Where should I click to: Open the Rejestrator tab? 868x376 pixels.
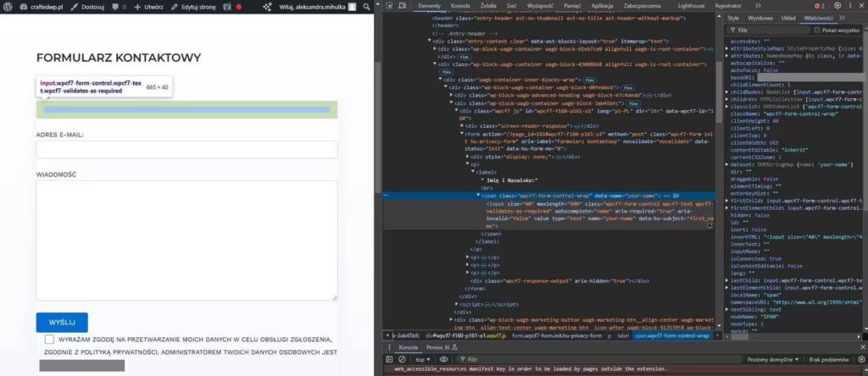728,6
